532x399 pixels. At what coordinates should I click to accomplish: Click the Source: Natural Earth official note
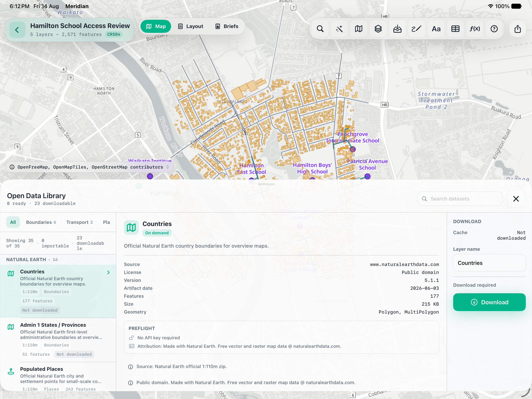(181, 366)
